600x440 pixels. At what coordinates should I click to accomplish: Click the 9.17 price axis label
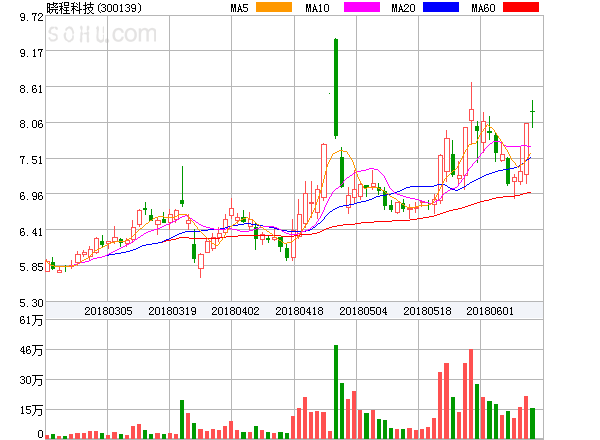[31, 53]
